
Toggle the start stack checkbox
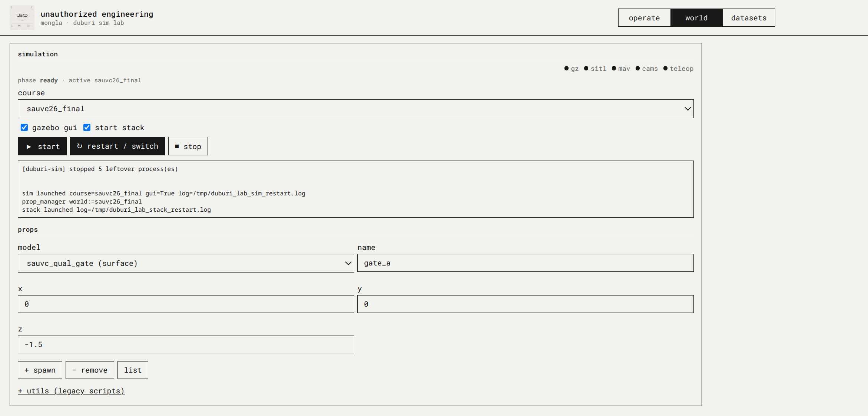(x=87, y=128)
